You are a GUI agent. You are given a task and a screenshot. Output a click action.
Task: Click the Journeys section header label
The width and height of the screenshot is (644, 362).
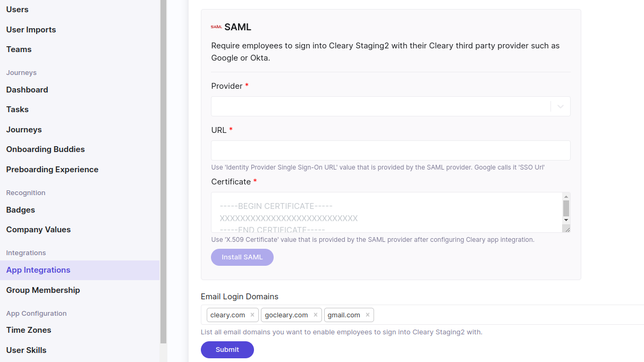(21, 73)
